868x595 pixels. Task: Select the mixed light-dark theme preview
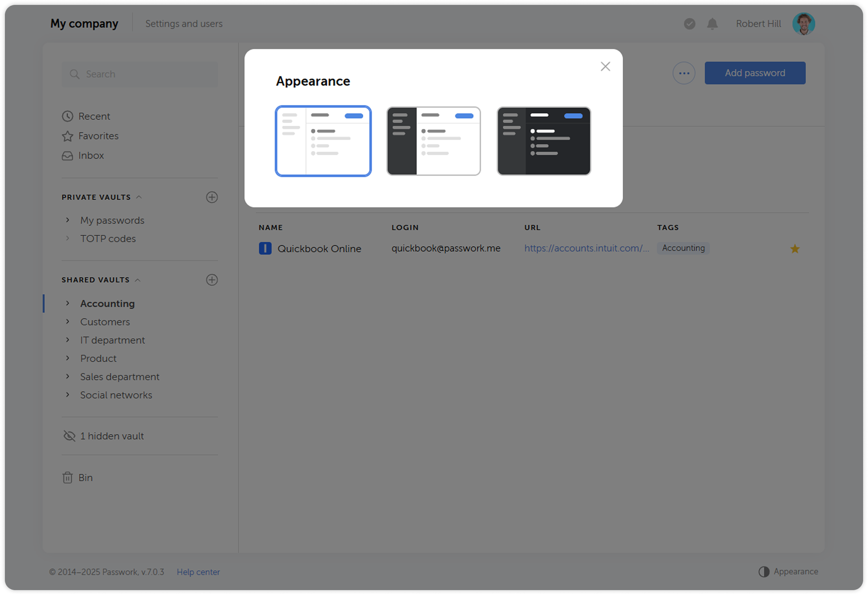[x=433, y=141]
